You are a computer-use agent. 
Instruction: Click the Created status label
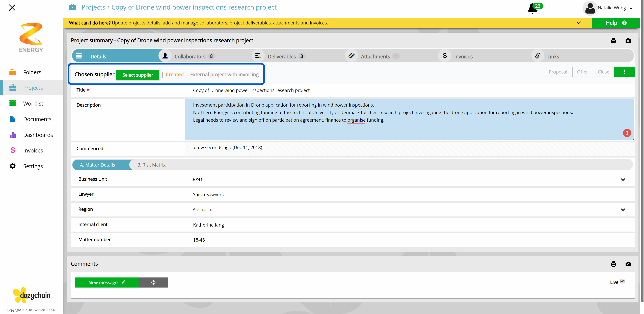(174, 74)
